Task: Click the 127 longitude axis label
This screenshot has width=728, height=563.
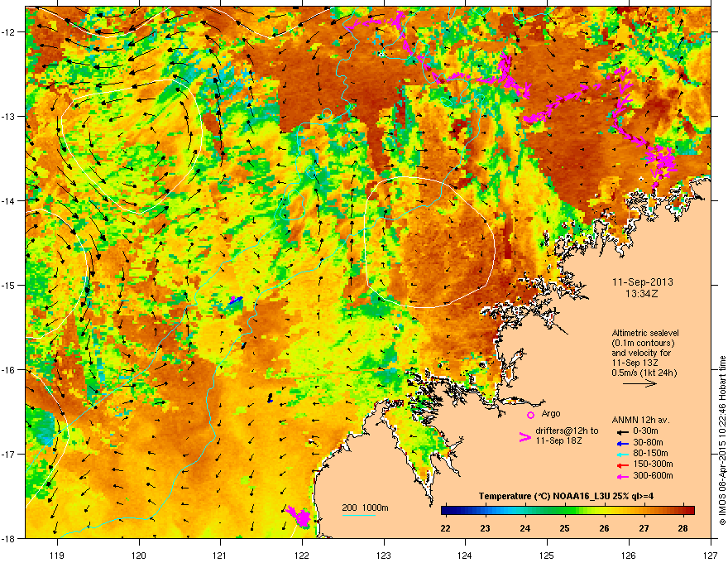Action: pyautogui.click(x=711, y=555)
